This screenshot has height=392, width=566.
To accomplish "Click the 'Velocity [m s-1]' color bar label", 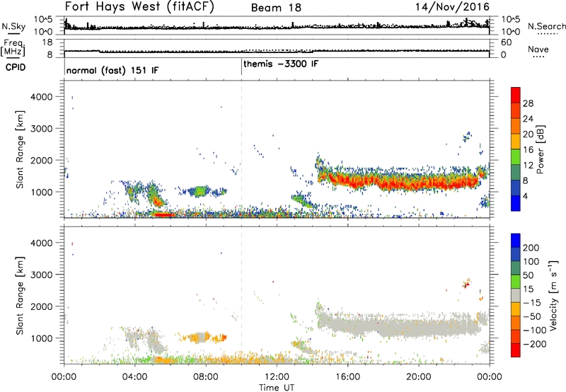I will point(553,295).
